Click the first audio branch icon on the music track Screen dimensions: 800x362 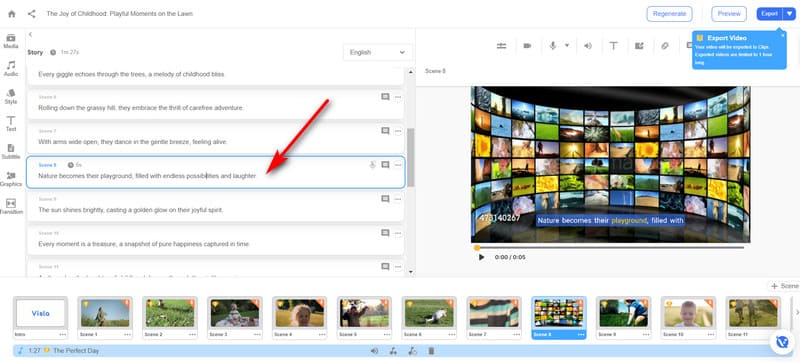(393, 351)
